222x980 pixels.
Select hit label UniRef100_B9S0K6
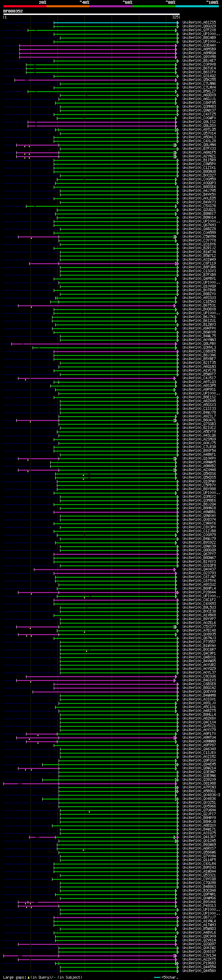tap(199, 902)
